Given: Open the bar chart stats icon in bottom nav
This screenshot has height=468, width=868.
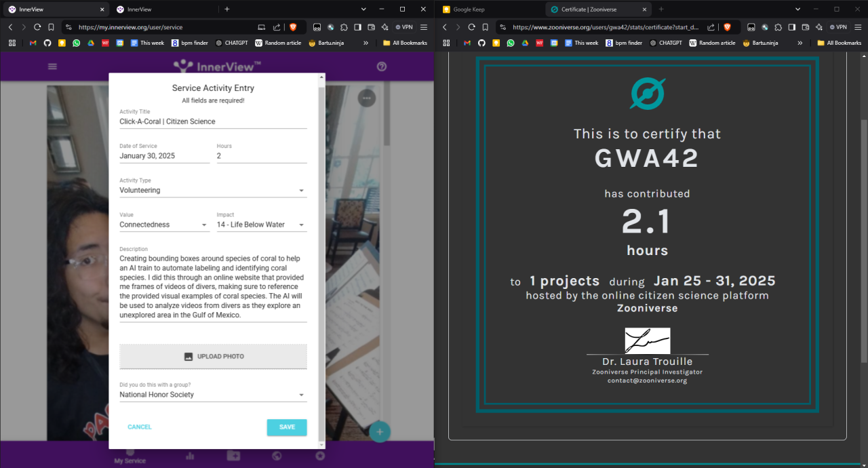Looking at the screenshot, I should click(190, 456).
